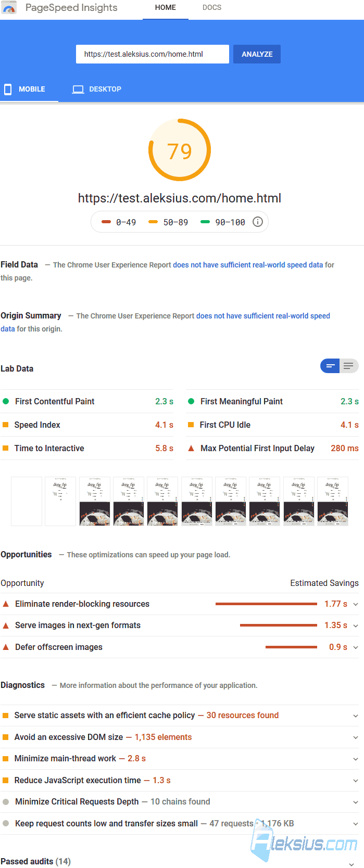Click the 90–100 legend label
The width and height of the screenshot is (364, 868).
tap(230, 222)
